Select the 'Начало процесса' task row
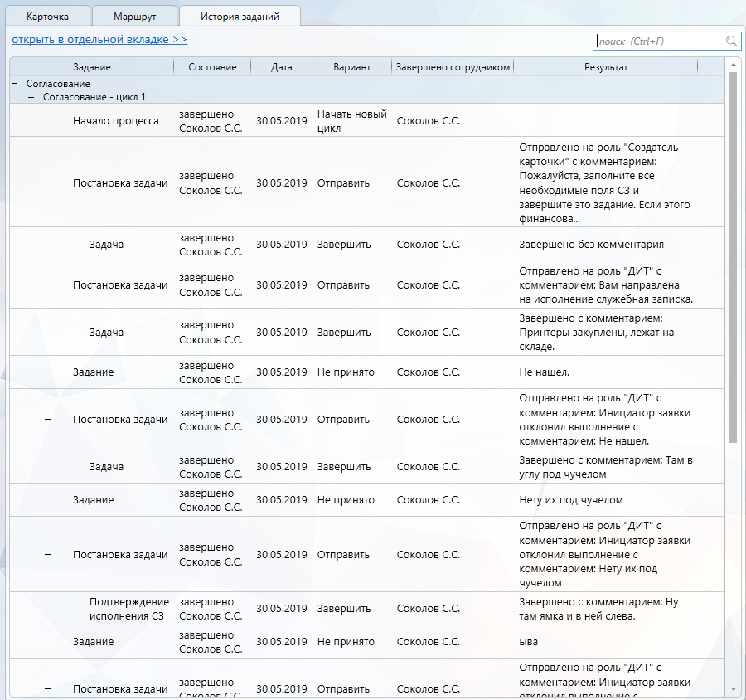The height and width of the screenshot is (700, 746). click(x=115, y=120)
